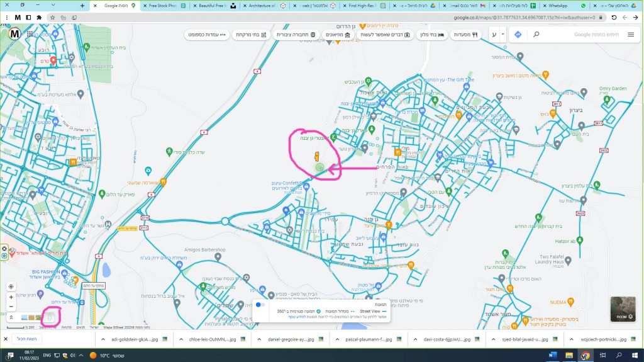
Task: Close the downloads bar with X
Action: pos(6,339)
